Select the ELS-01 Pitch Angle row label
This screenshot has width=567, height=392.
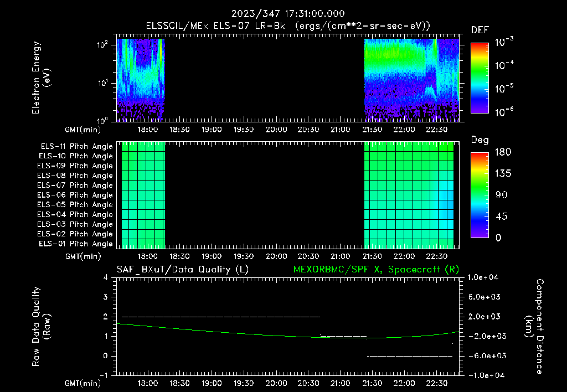coord(76,244)
